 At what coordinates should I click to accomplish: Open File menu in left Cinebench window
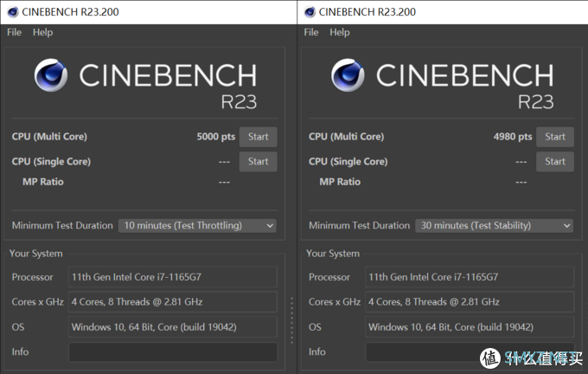[14, 32]
